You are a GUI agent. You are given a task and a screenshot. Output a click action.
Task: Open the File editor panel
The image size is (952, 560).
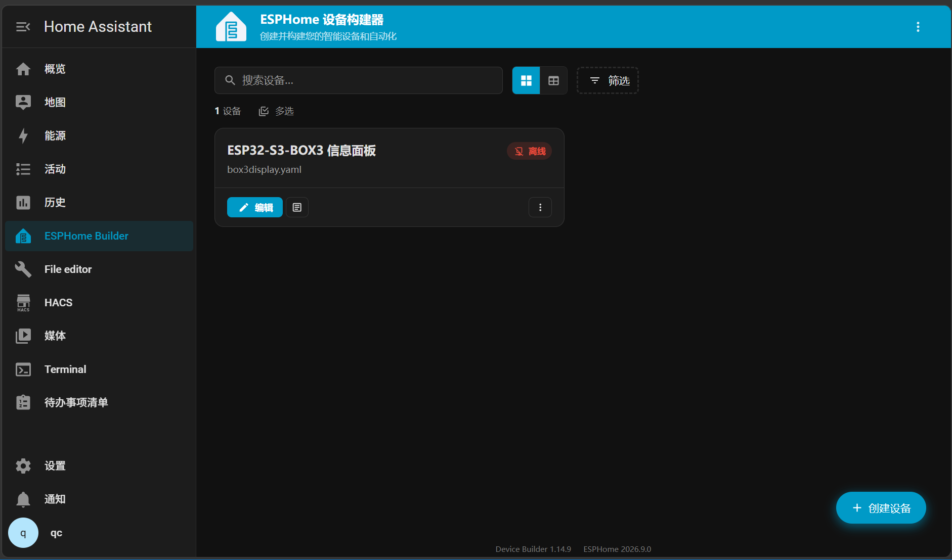pos(99,269)
